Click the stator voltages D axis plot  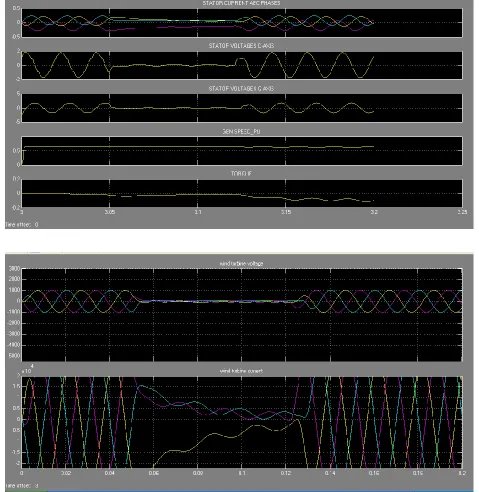242,65
